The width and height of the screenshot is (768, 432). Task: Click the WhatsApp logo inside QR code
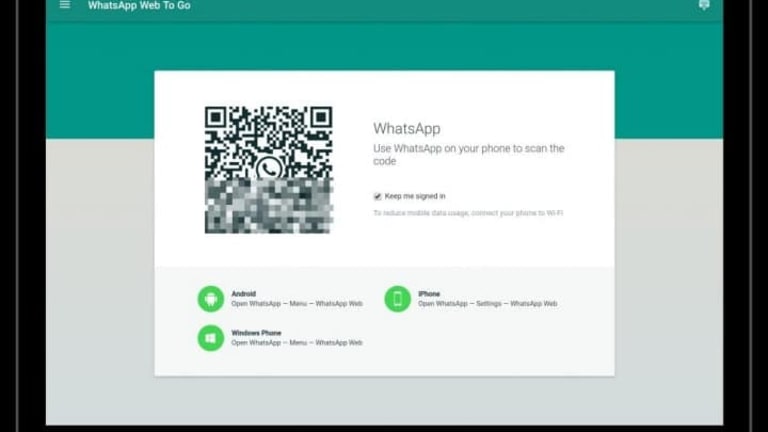(269, 169)
